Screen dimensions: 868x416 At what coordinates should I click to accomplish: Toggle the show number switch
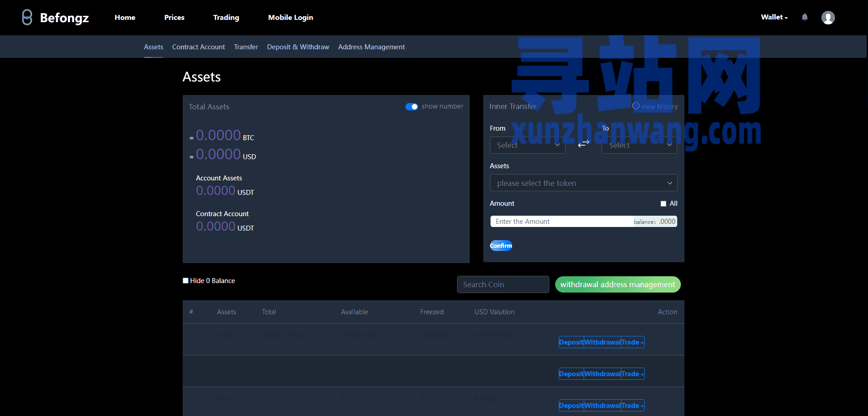point(411,107)
